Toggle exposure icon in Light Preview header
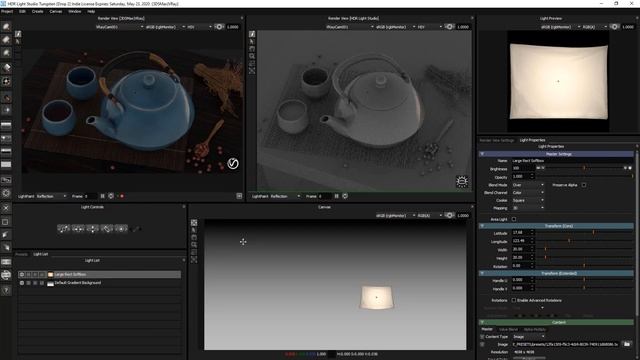 (x=614, y=27)
